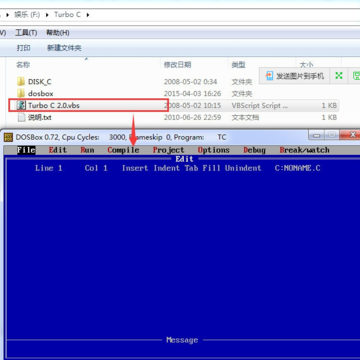Expand the 娱乐 (F:) breadcrumb arrow
The height and width of the screenshot is (360, 360).
(47, 15)
